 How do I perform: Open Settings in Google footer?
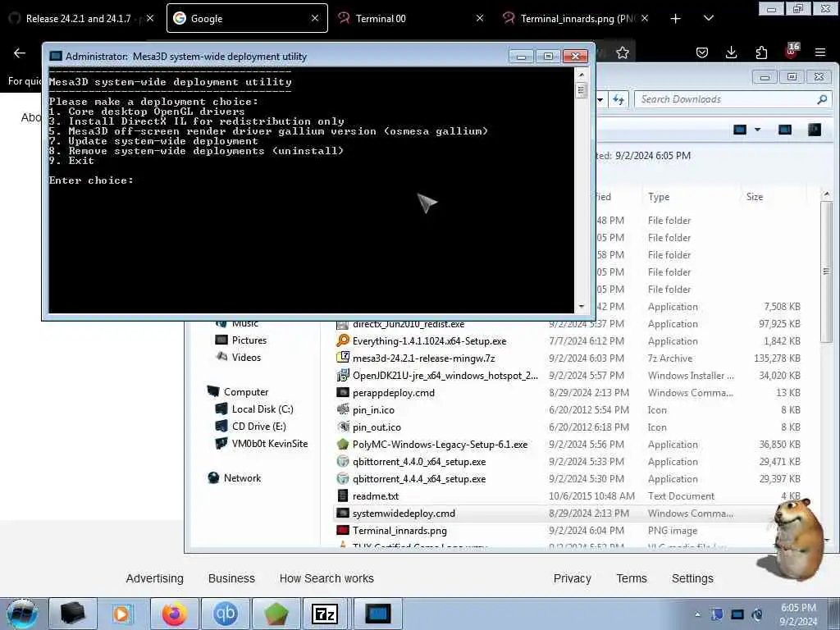[x=692, y=578]
